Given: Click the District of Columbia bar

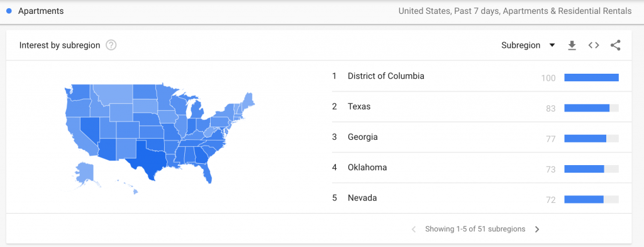Looking at the screenshot, I should point(591,78).
